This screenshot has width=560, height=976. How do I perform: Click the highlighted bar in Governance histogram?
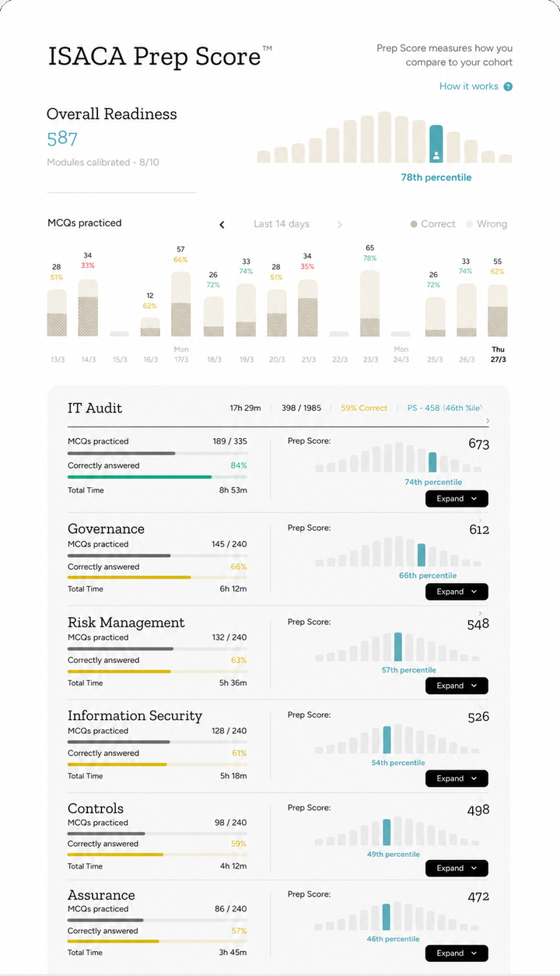422,555
